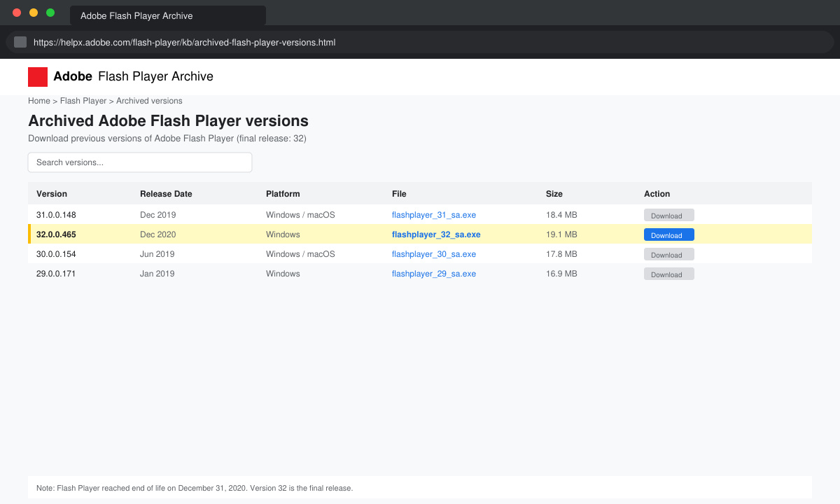Image resolution: width=840 pixels, height=504 pixels.
Task: Click Platform cell in the 32.0.0.465 row
Action: coord(283,234)
